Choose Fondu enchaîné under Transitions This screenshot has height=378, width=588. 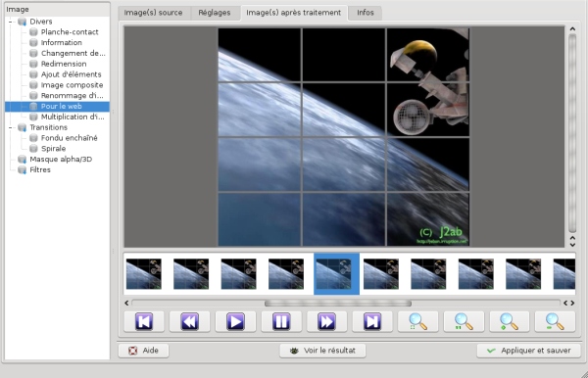click(x=69, y=138)
